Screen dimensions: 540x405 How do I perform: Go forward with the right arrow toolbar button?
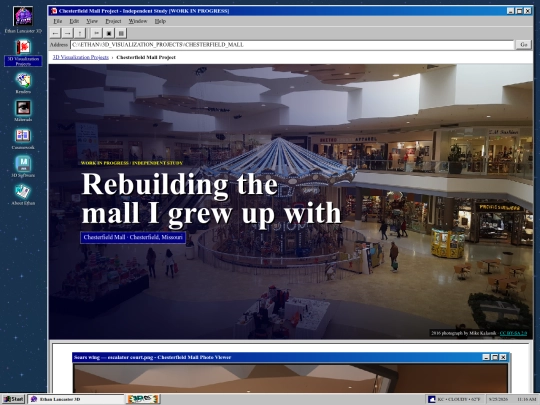click(x=68, y=33)
